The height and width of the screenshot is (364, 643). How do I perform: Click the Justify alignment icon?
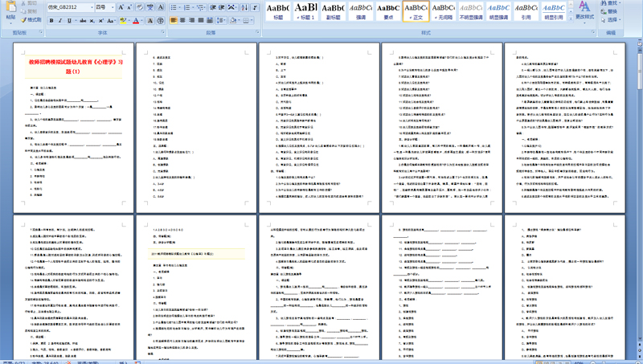tap(200, 20)
